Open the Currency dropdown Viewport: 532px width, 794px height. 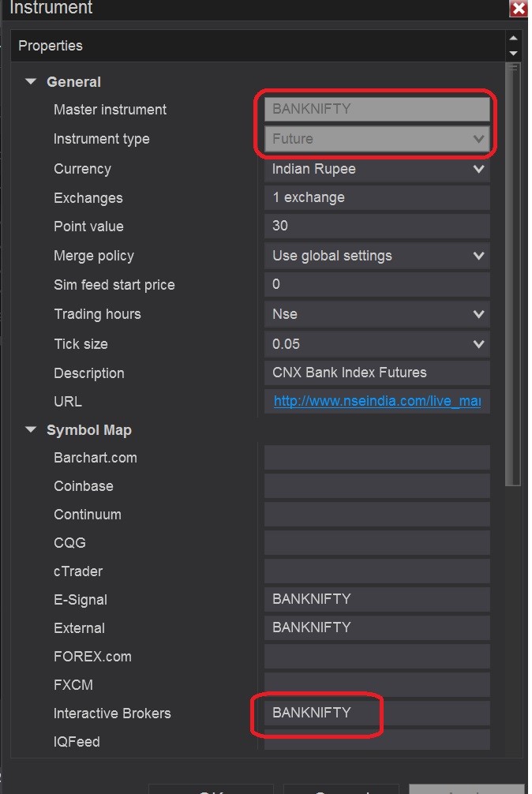tap(478, 169)
